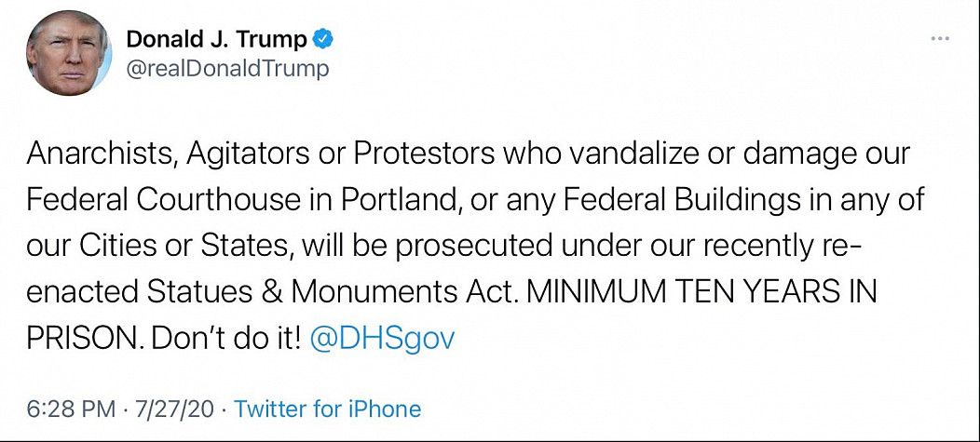Click the blue verified checkmark badge
The width and height of the screenshot is (980, 442).
click(x=323, y=39)
